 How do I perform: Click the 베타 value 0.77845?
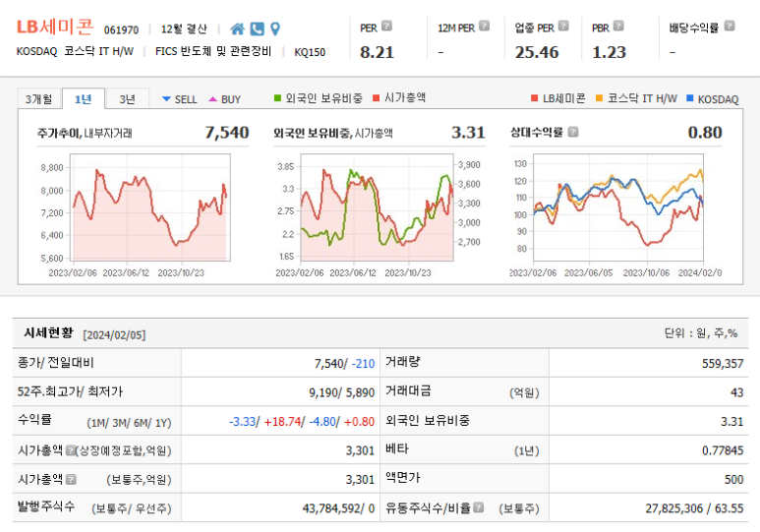tap(723, 450)
